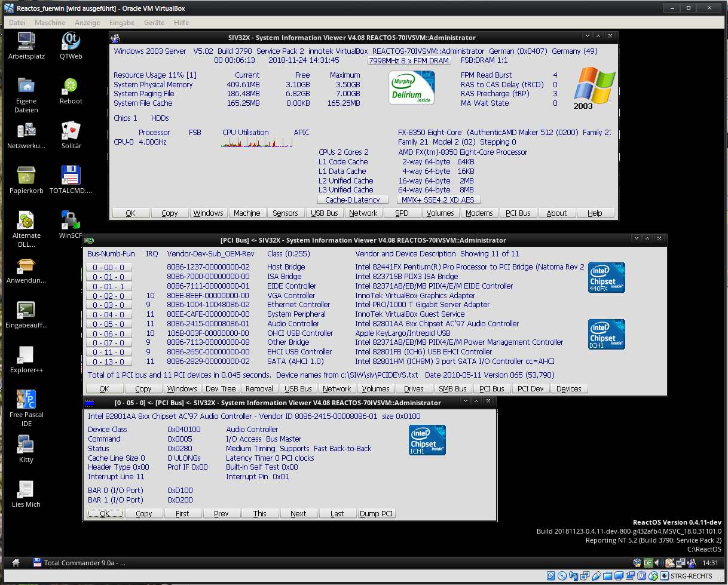
Task: Click the About button
Action: 556,213
